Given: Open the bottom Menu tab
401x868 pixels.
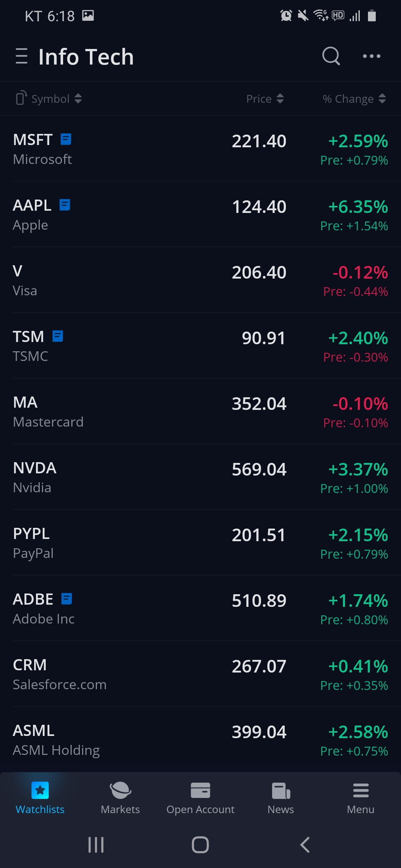Looking at the screenshot, I should click(x=361, y=798).
